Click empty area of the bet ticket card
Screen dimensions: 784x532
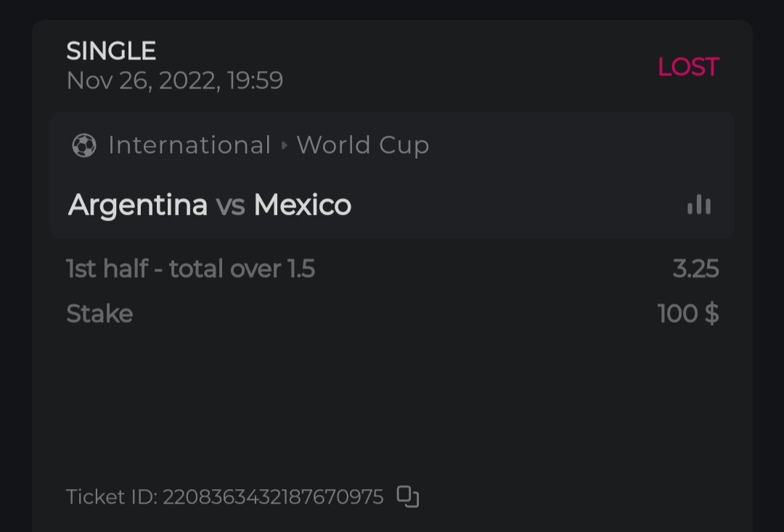pyautogui.click(x=392, y=406)
